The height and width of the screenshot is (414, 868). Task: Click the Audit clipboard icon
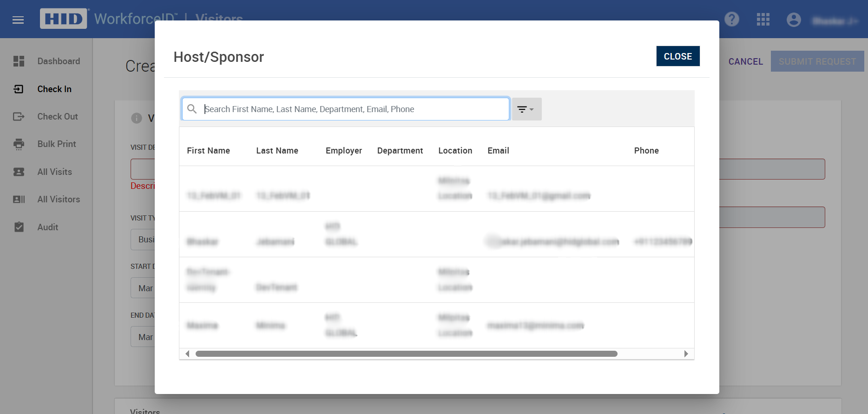pos(19,227)
